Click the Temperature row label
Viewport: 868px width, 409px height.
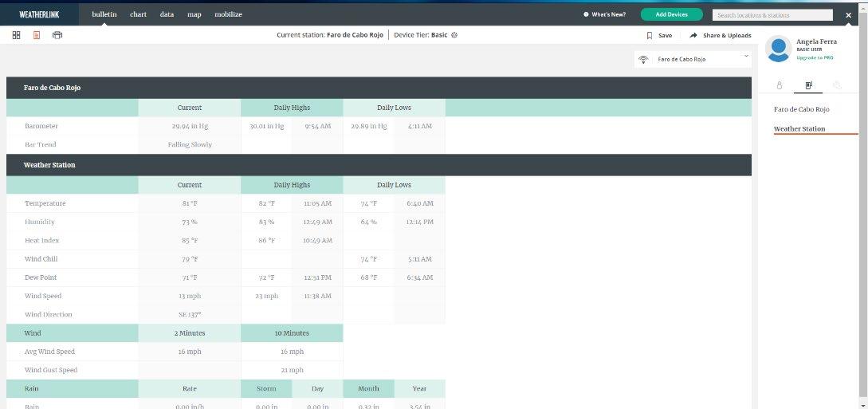(45, 203)
